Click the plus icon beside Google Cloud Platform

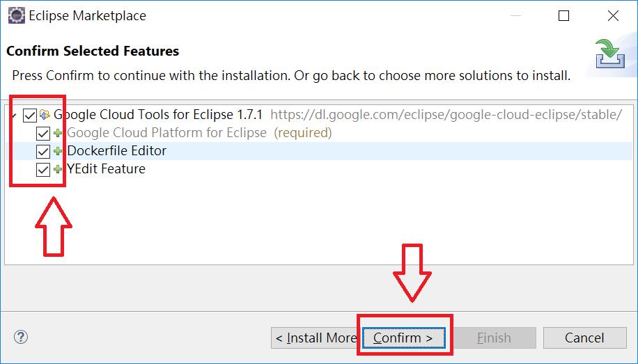point(58,133)
